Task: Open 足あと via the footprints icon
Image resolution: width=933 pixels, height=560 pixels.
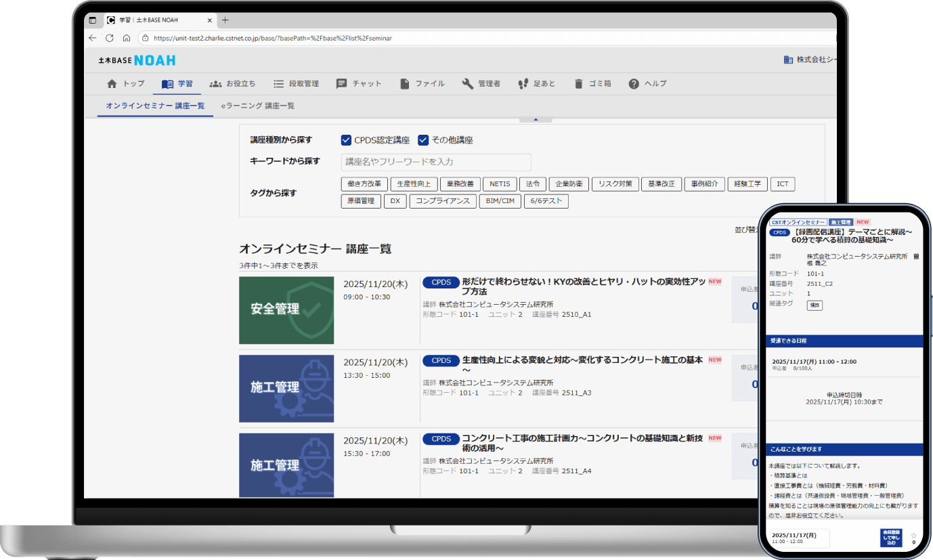Action: click(521, 83)
